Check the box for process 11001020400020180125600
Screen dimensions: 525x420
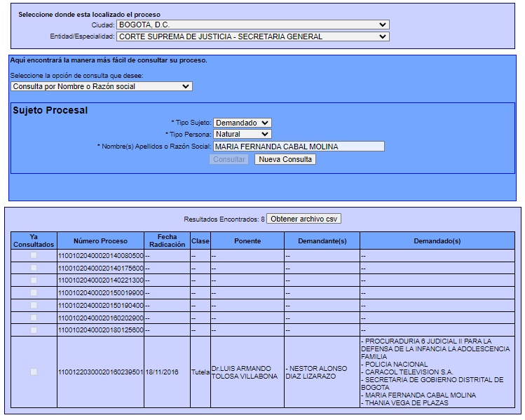click(x=34, y=330)
